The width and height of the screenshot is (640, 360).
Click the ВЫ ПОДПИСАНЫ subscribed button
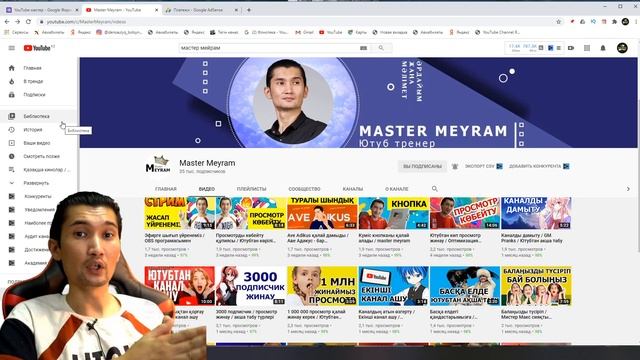pos(422,167)
